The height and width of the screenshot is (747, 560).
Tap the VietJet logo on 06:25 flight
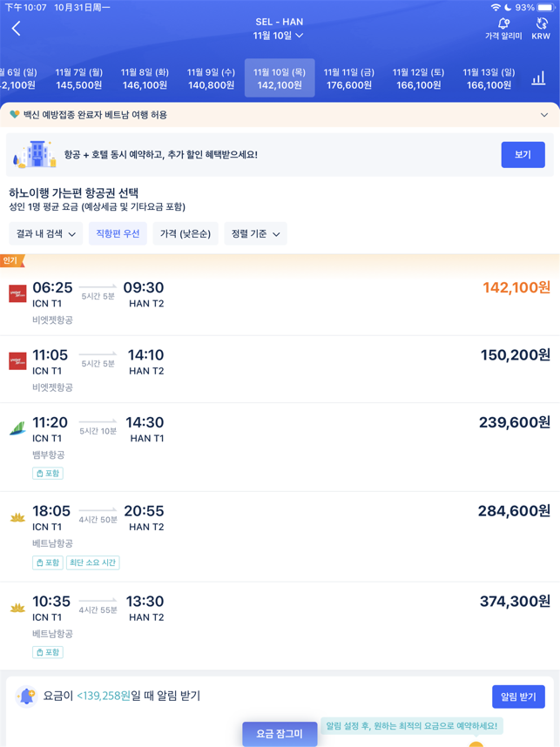(17, 293)
